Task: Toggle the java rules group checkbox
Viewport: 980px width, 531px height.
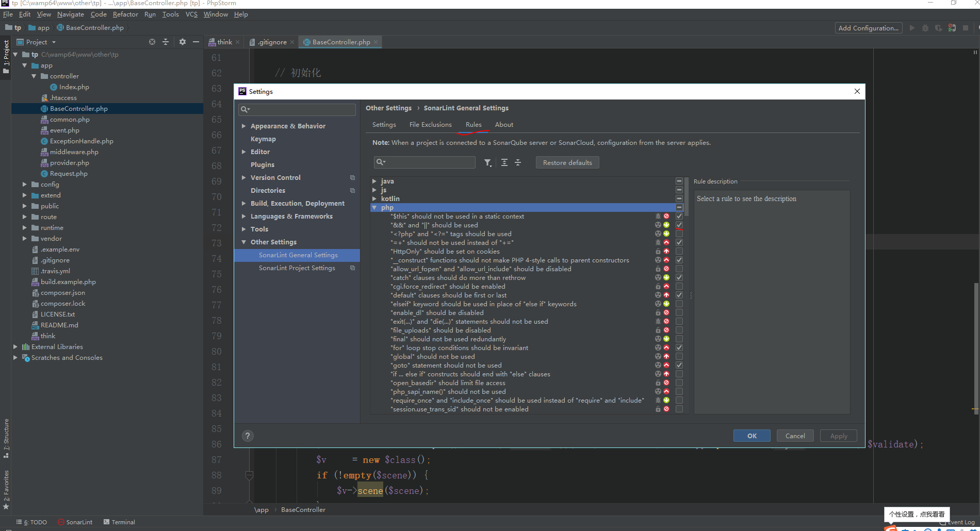Action: 679,181
